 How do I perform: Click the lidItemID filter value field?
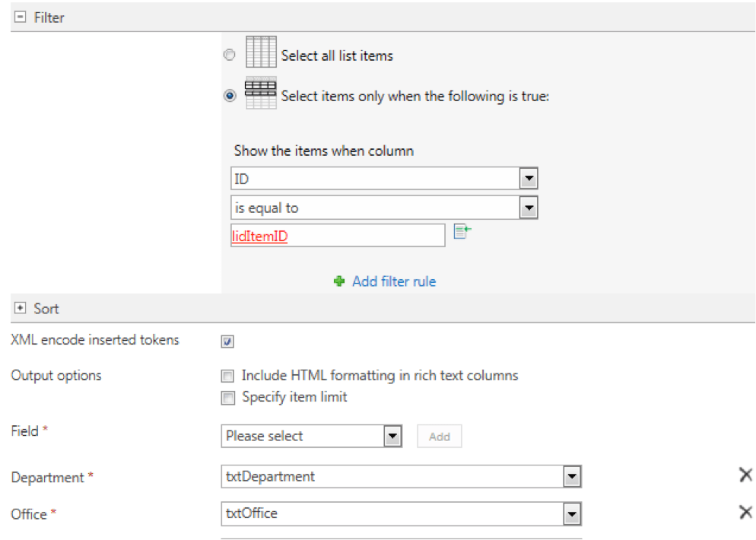point(338,236)
